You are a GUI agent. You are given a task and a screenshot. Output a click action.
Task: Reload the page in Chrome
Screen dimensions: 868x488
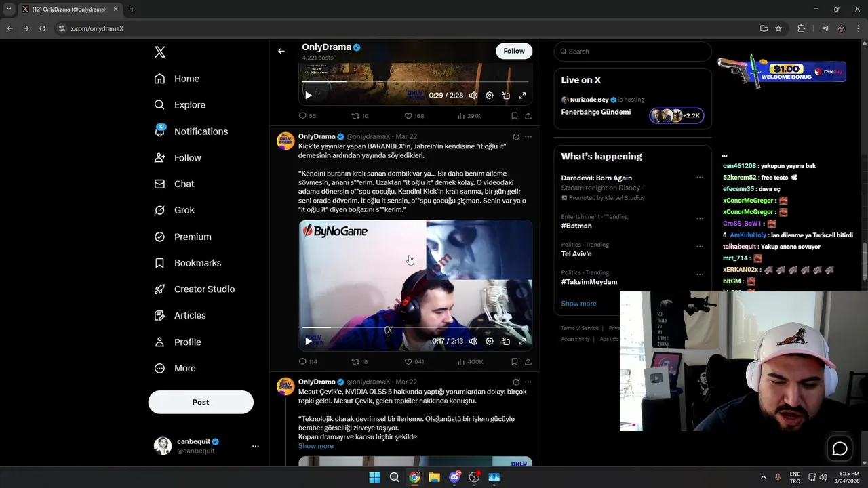click(x=42, y=28)
